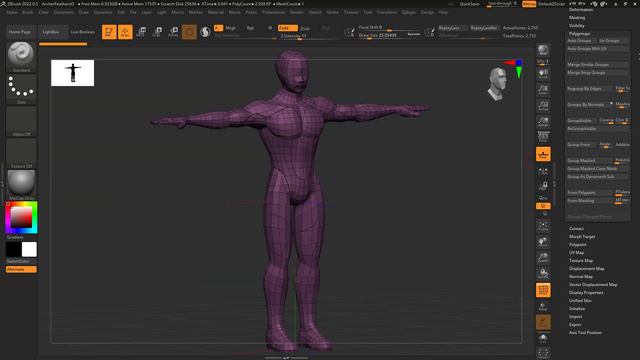Click the BPR render icon
The height and width of the screenshot is (360, 640).
543,50
